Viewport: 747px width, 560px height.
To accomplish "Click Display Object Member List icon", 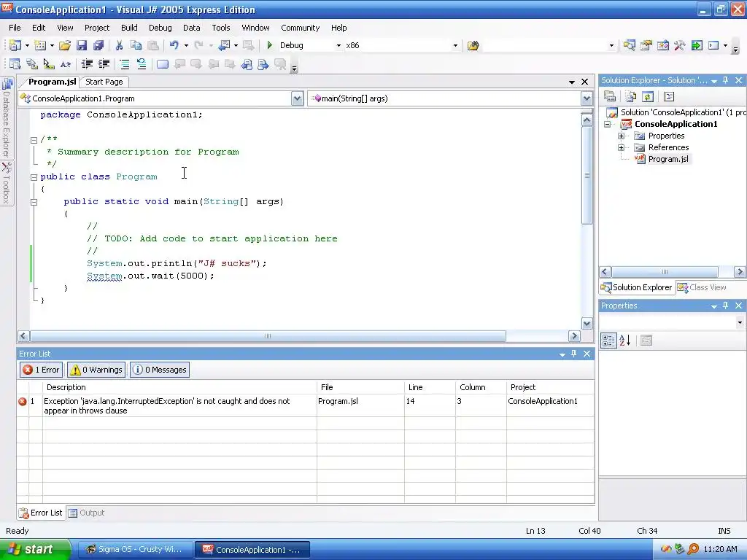I will click(15, 64).
